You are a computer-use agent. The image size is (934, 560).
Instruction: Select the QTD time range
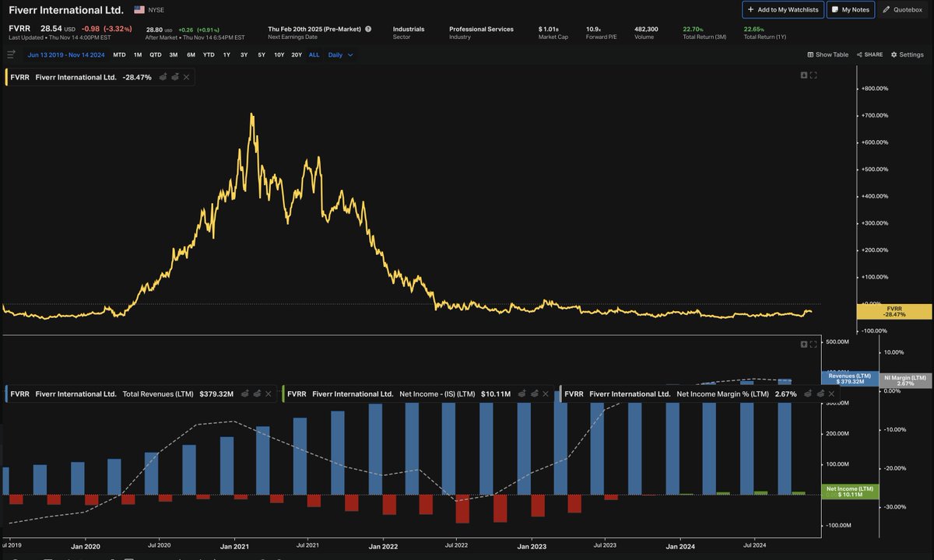pyautogui.click(x=156, y=54)
